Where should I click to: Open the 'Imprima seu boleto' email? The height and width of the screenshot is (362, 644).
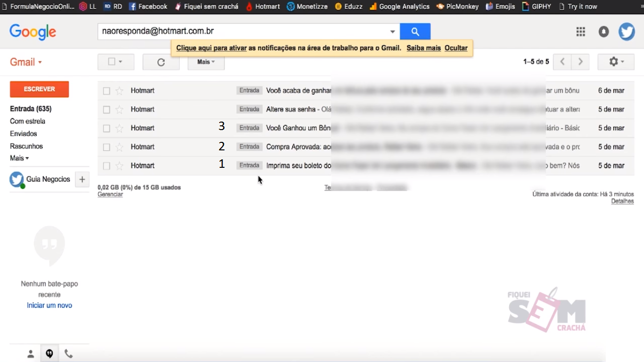(x=365, y=166)
